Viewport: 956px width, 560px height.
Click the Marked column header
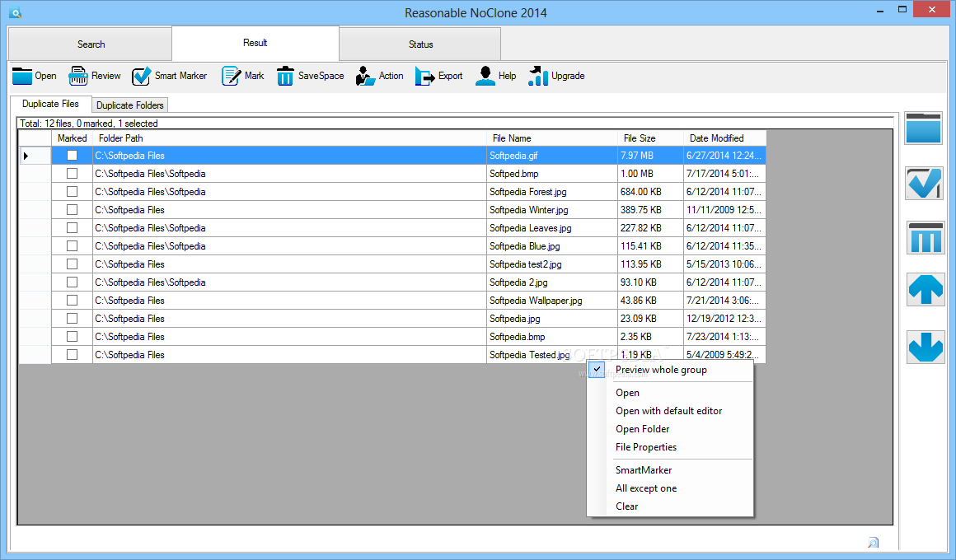[72, 138]
